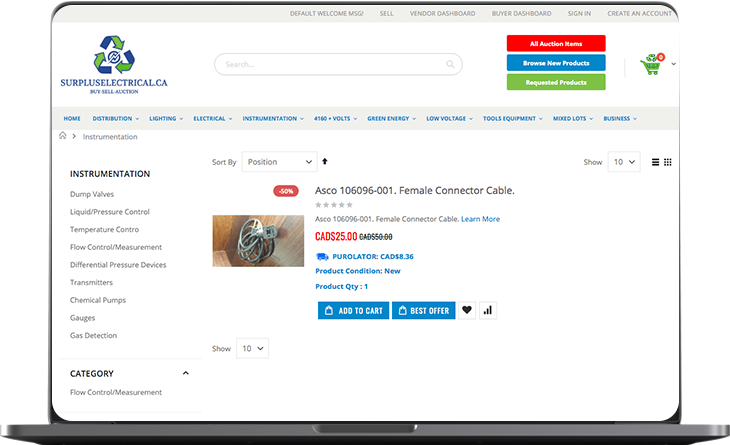Expand the Distribution menu

115,119
